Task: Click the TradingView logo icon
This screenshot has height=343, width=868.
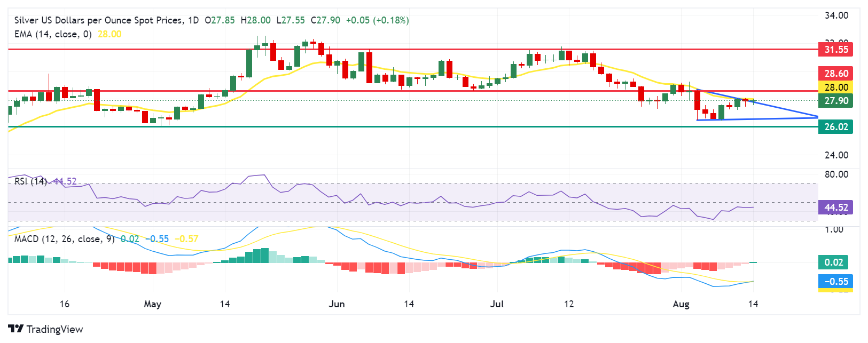Action: point(15,329)
